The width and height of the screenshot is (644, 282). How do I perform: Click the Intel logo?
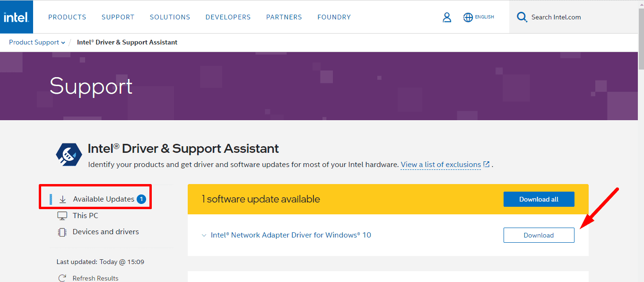pos(17,17)
